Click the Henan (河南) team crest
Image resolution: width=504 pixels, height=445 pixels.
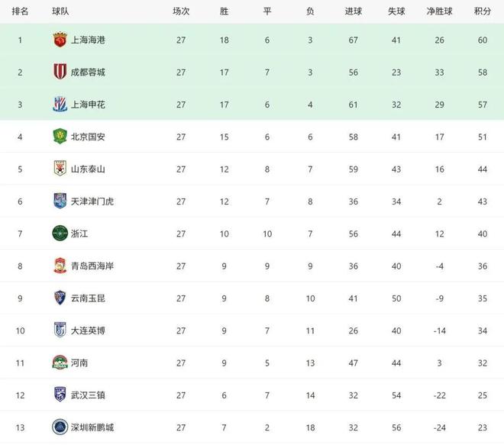pyautogui.click(x=60, y=363)
